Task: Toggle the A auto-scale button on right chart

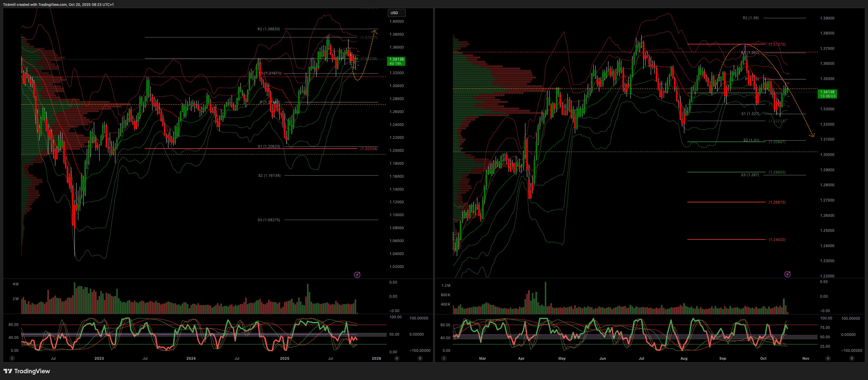Action: click(x=828, y=358)
